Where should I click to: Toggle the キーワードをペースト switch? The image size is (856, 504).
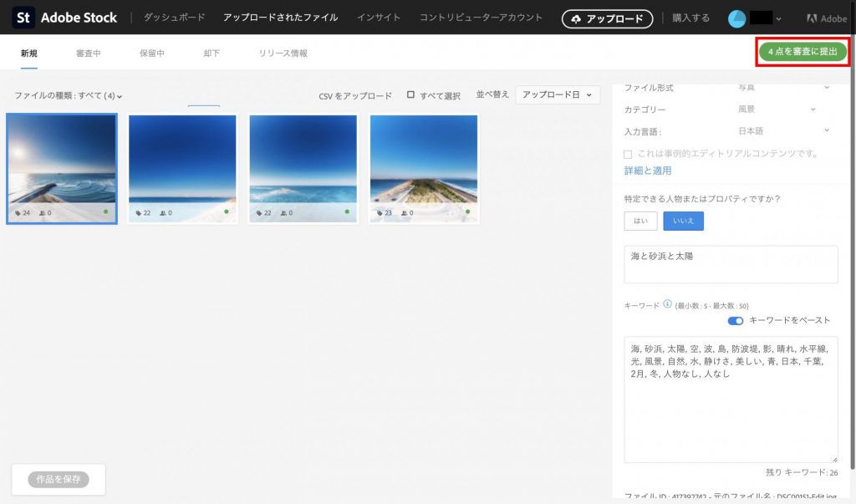(x=735, y=320)
